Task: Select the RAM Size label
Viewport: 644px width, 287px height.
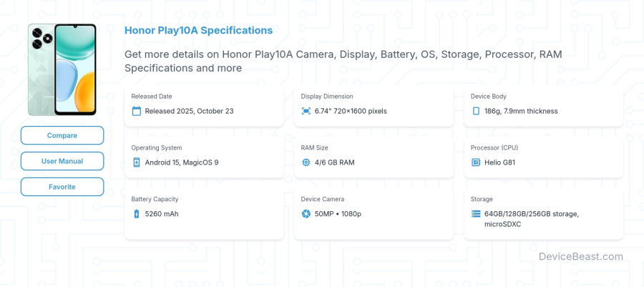Action: click(315, 148)
